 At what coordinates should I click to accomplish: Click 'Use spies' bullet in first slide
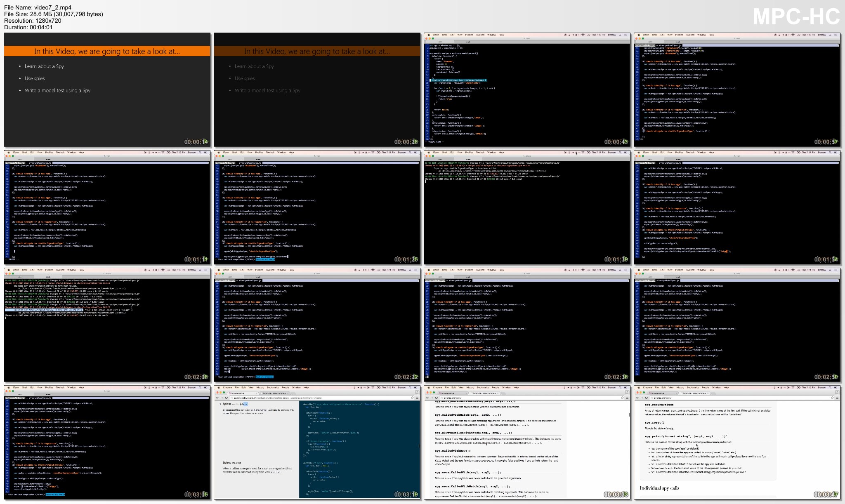point(35,78)
